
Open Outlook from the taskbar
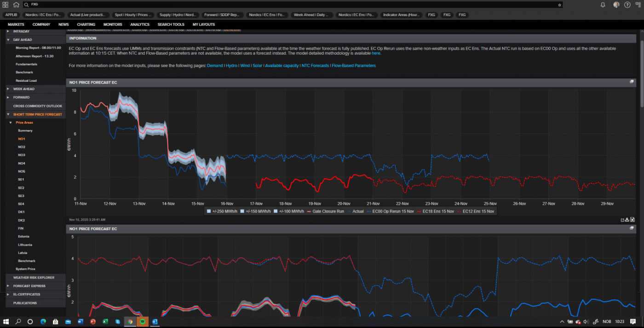[155, 322]
